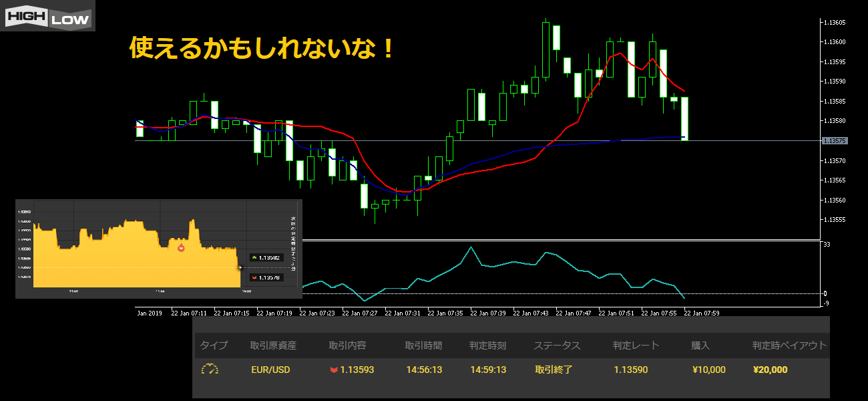
Task: Click the 取引終了 status text
Action: click(554, 370)
